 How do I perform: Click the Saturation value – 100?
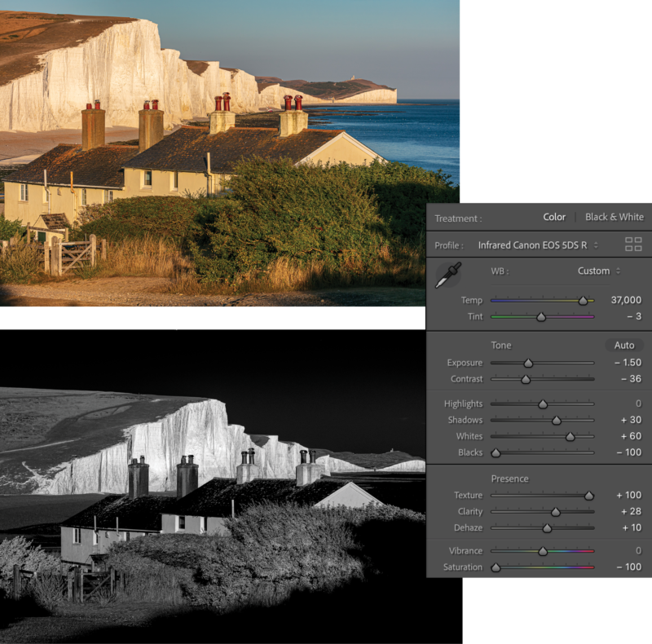coord(628,567)
